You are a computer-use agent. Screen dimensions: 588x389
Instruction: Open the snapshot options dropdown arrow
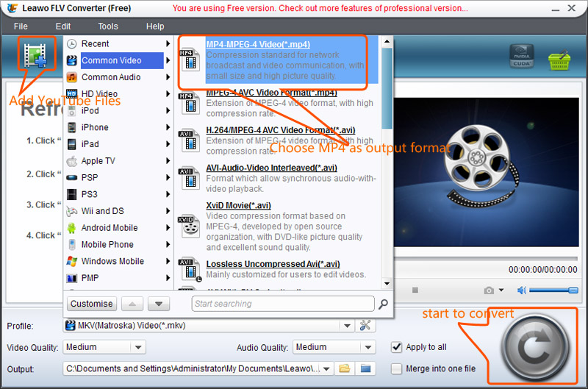tap(501, 290)
